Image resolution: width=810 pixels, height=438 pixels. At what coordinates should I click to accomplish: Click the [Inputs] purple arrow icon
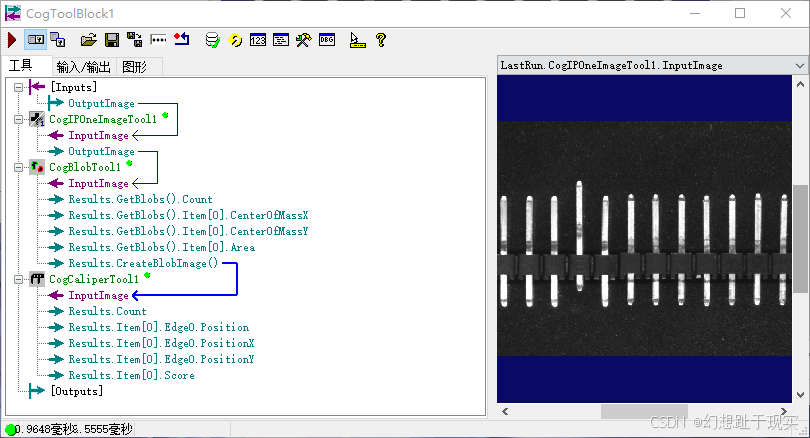37,87
